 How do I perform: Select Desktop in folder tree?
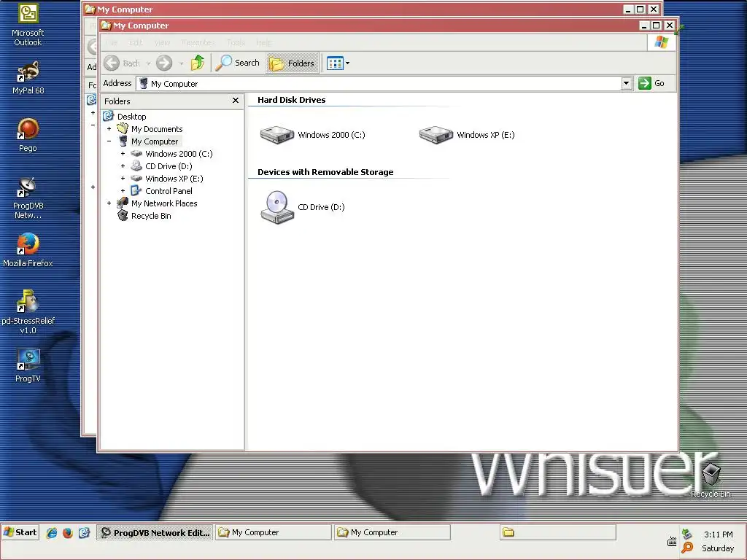(132, 117)
